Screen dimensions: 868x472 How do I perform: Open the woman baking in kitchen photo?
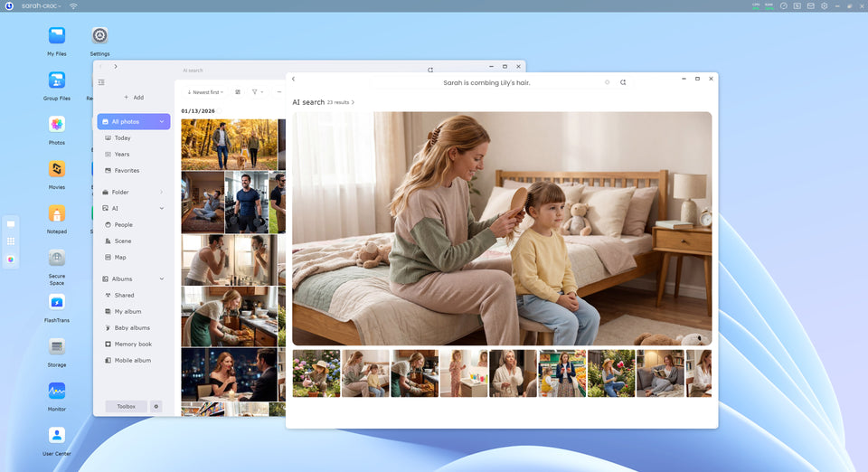point(229,316)
